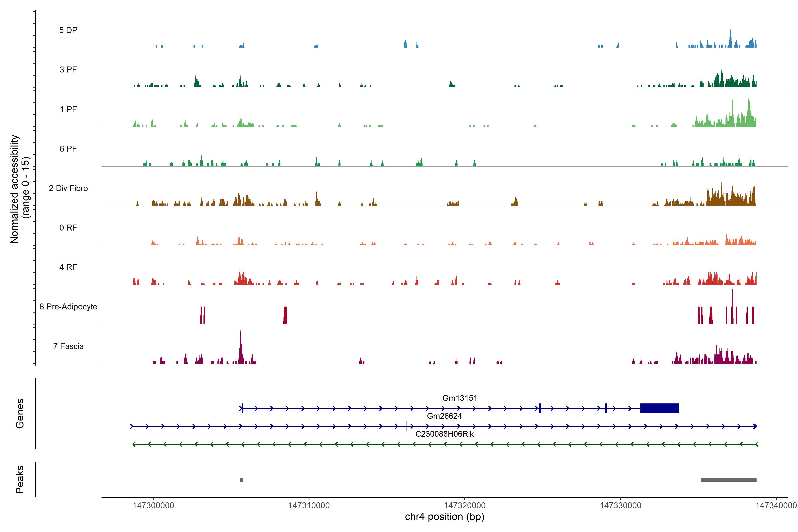Select the 8 Pre-Adipocyte label
This screenshot has width=798, height=532.
(68, 307)
